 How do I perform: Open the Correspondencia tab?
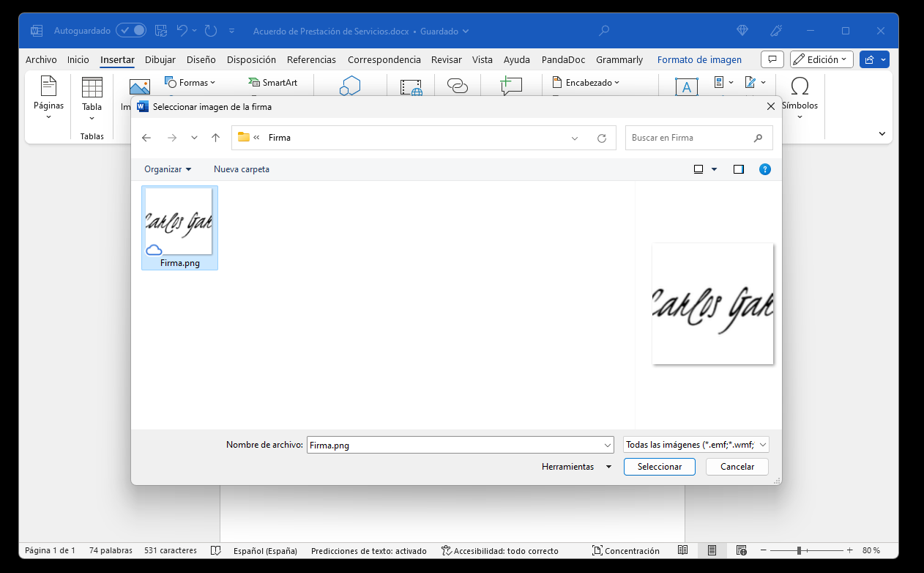coord(384,60)
